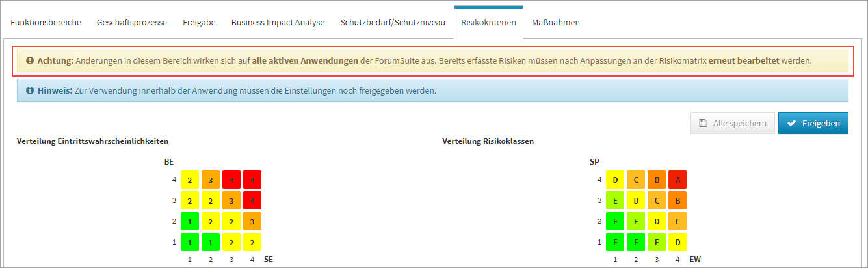The width and height of the screenshot is (868, 268).
Task: Open the Business Impact Analyse tab
Action: 278,22
